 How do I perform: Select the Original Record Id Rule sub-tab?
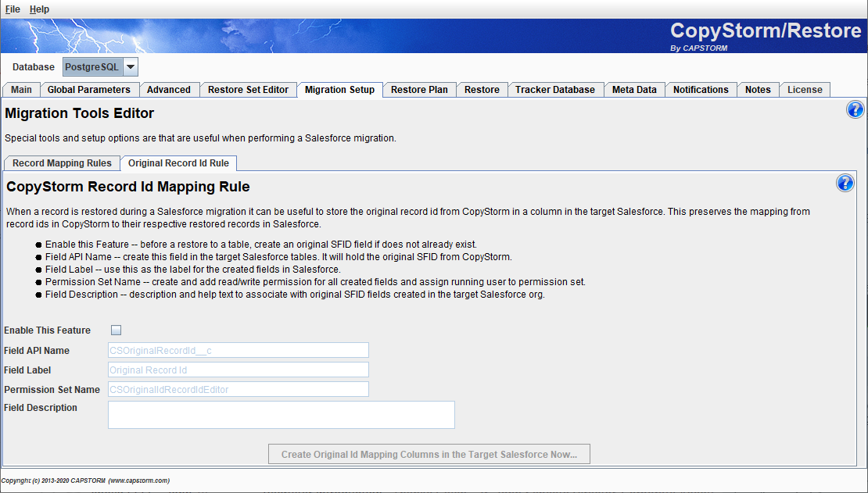179,163
